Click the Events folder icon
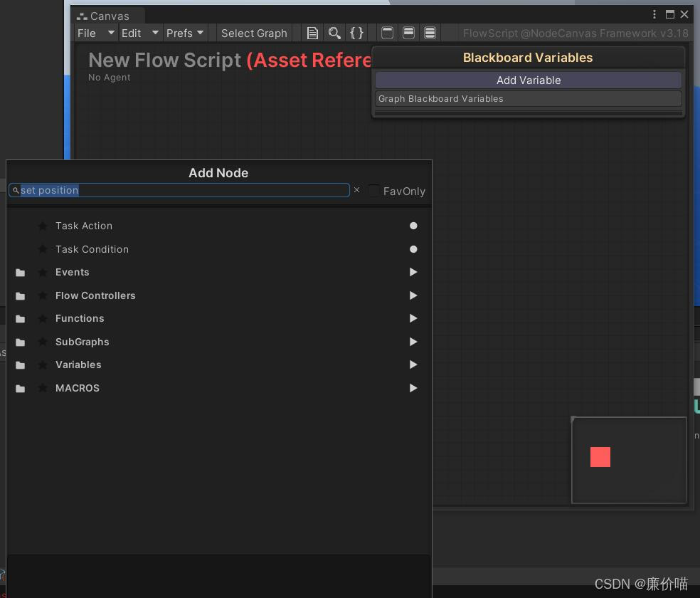 (x=20, y=273)
